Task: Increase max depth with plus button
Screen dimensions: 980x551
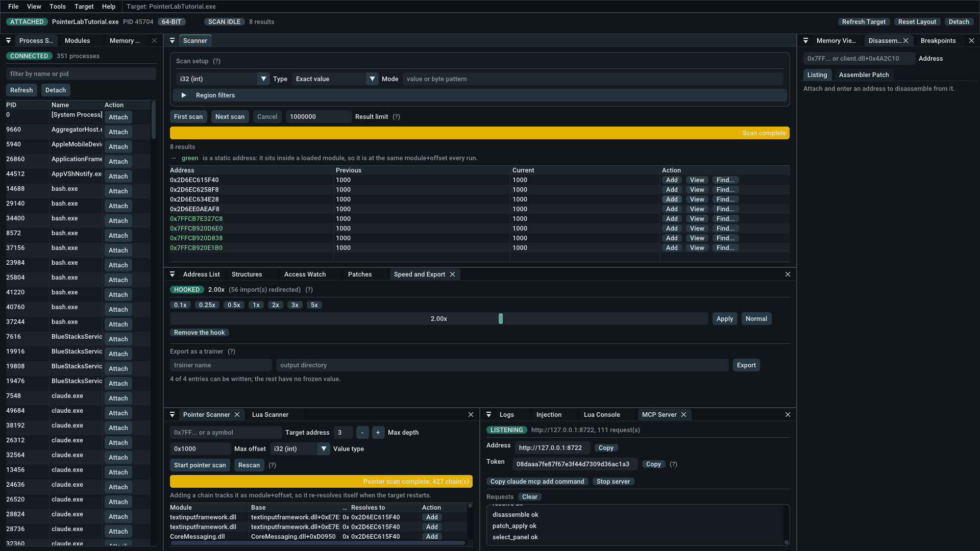Action: pyautogui.click(x=378, y=433)
